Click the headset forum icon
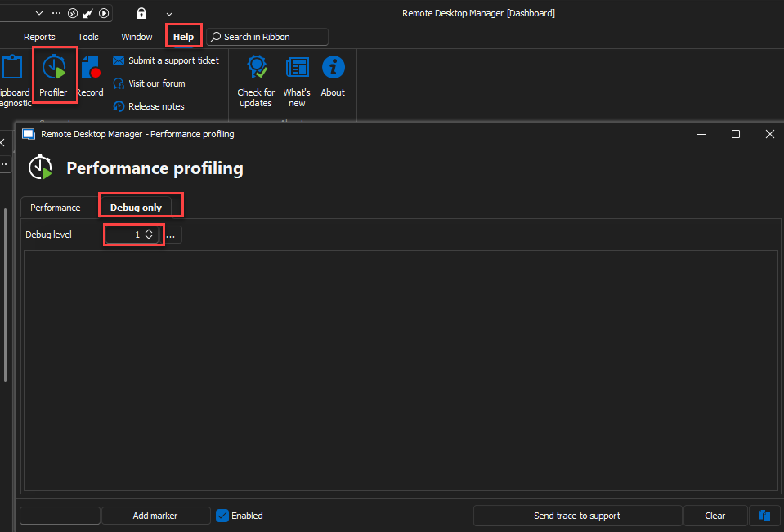 [x=119, y=83]
